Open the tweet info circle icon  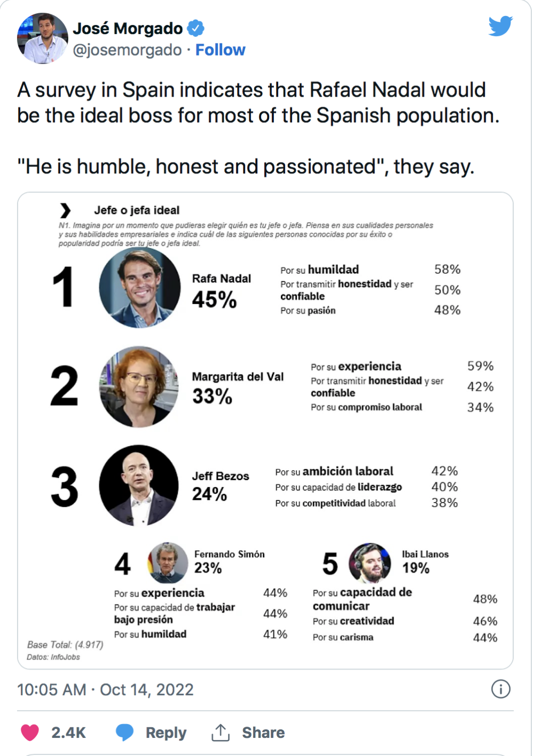pyautogui.click(x=500, y=689)
